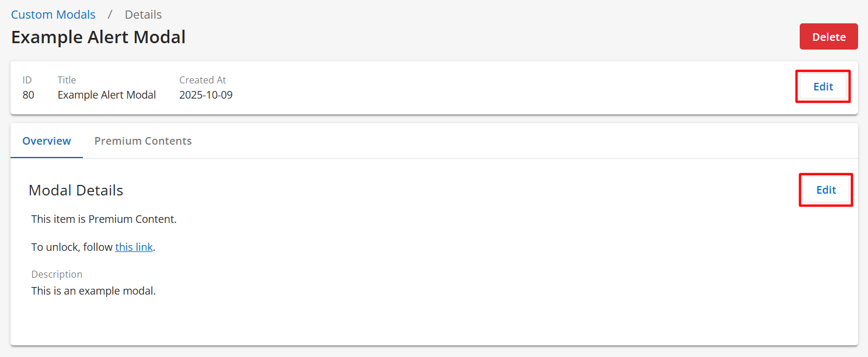The width and height of the screenshot is (868, 357).
Task: Click the Created At field label
Action: point(202,80)
